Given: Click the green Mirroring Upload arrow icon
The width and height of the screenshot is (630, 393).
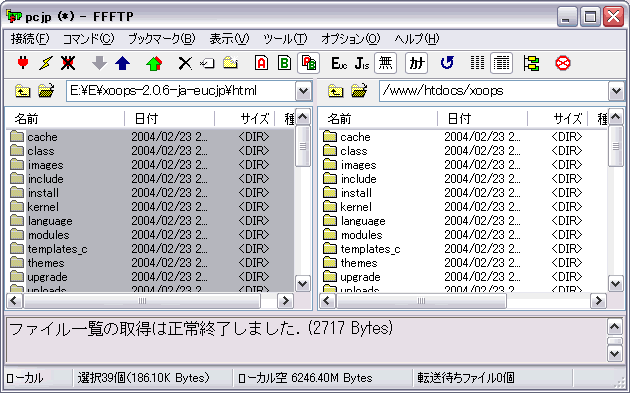Looking at the screenshot, I should pyautogui.click(x=154, y=63).
